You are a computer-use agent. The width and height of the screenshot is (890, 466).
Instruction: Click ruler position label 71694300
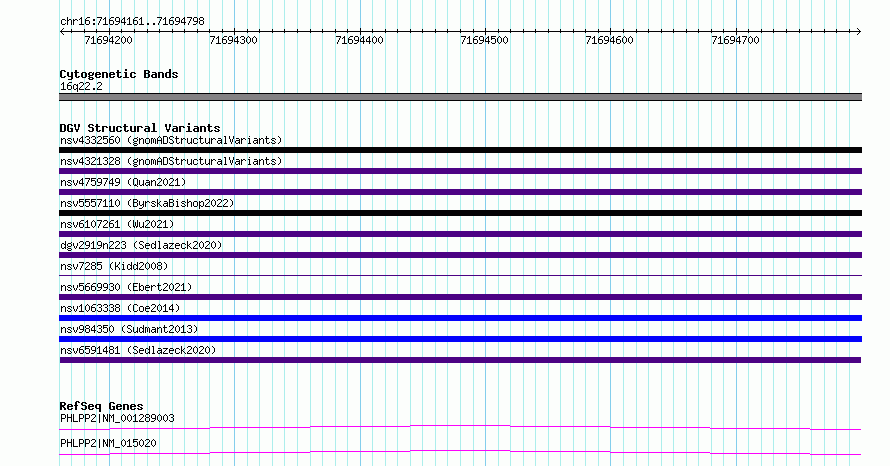point(233,40)
